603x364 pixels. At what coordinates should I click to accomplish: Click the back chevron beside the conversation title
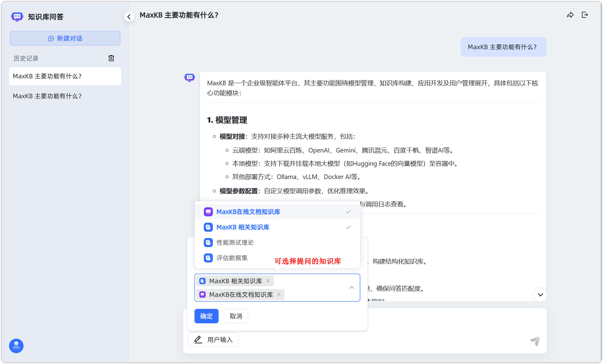tap(129, 17)
